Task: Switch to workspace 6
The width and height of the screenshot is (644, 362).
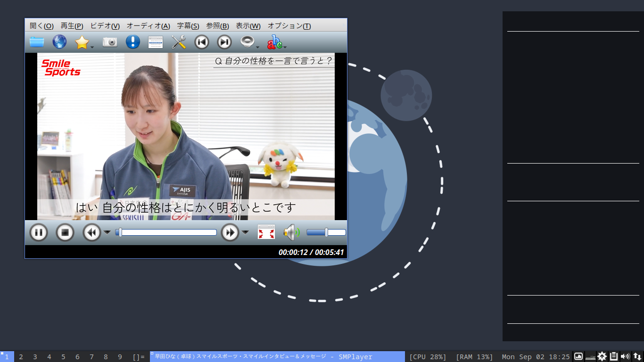Action: point(78,357)
